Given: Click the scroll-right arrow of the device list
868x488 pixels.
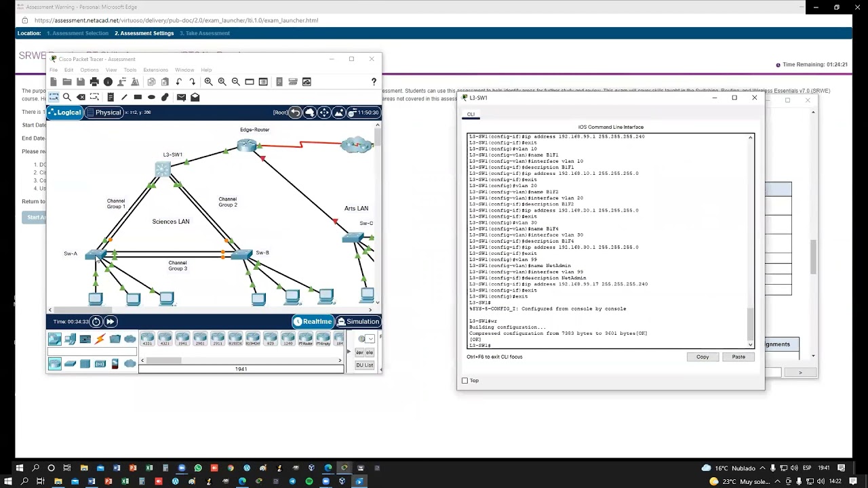Looking at the screenshot, I should click(340, 361).
